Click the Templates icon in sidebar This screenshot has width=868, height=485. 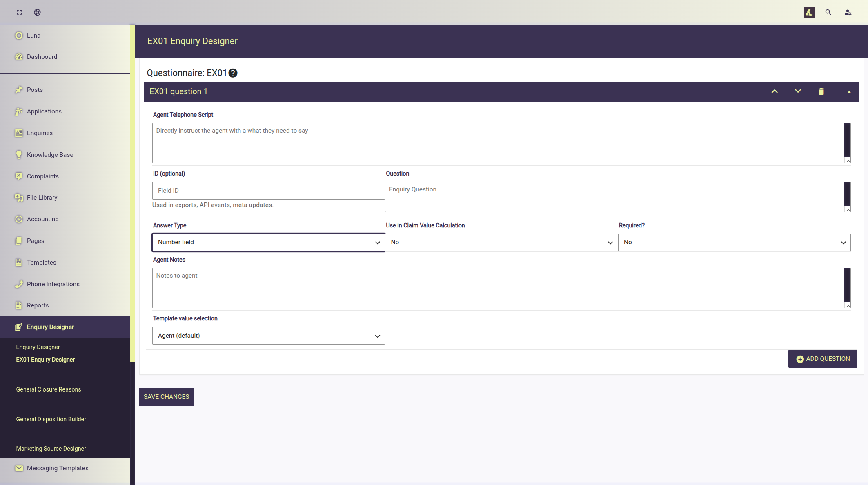click(x=19, y=263)
